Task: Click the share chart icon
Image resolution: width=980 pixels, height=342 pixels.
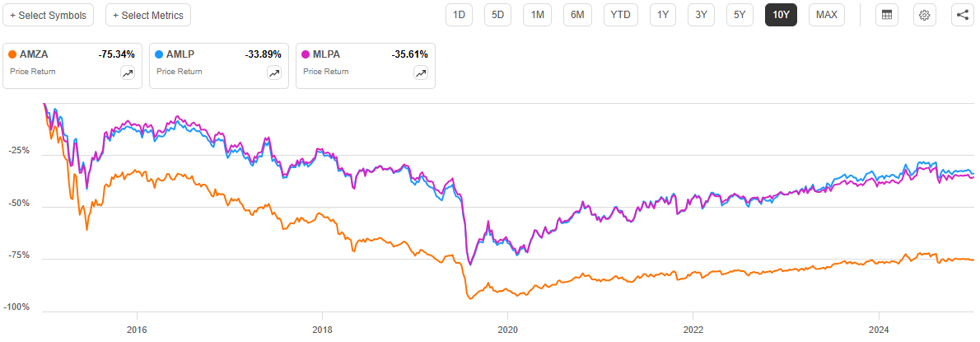Action: click(x=963, y=15)
